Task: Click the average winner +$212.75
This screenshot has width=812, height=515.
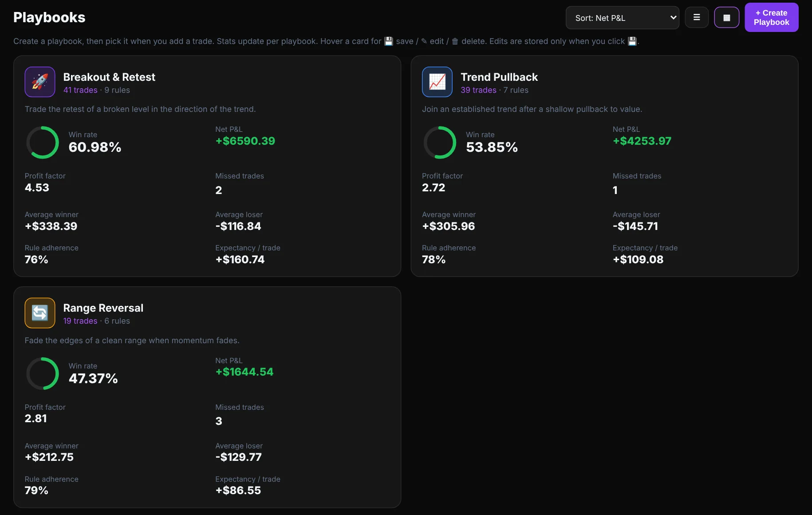Action: (49, 457)
